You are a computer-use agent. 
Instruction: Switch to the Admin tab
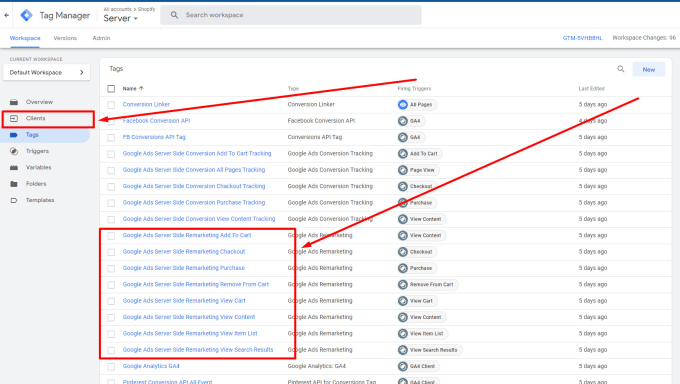pyautogui.click(x=101, y=38)
